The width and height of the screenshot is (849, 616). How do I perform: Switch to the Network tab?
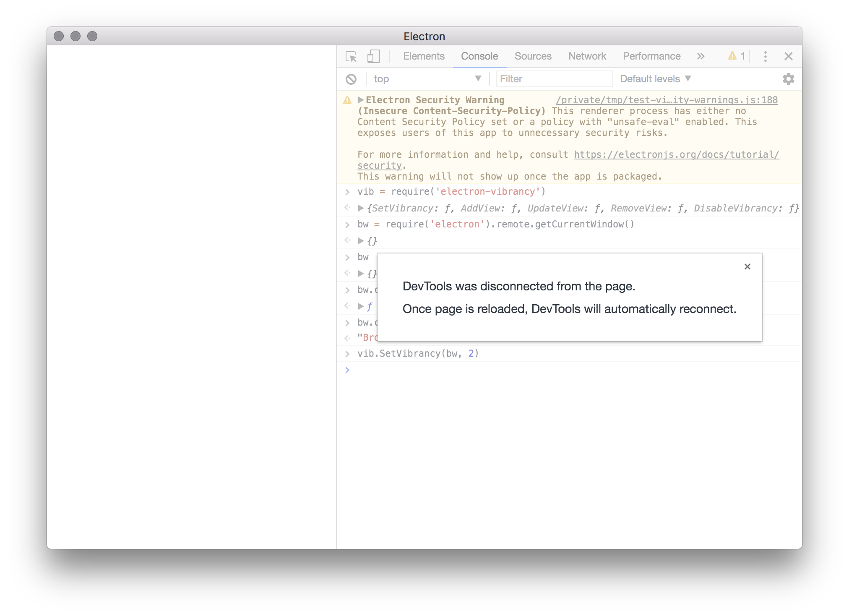click(586, 56)
